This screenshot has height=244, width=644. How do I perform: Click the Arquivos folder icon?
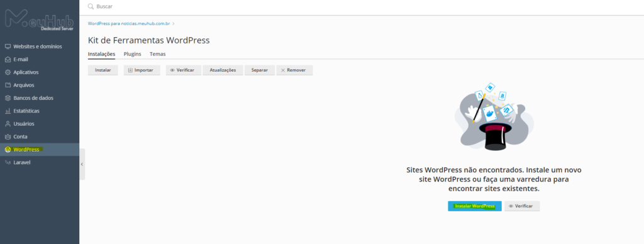[8, 85]
